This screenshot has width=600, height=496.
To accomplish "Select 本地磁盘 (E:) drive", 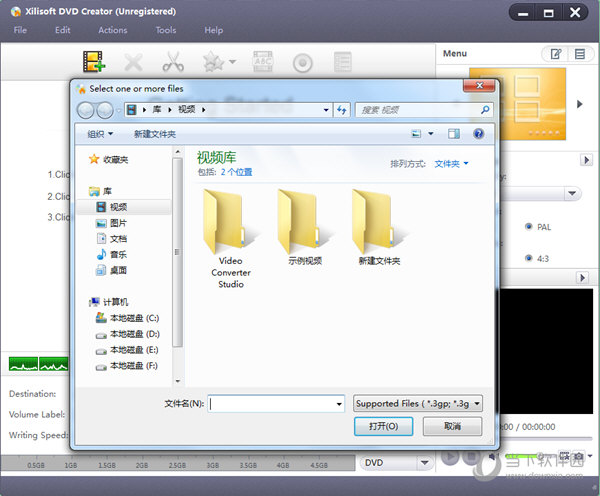I will (127, 350).
